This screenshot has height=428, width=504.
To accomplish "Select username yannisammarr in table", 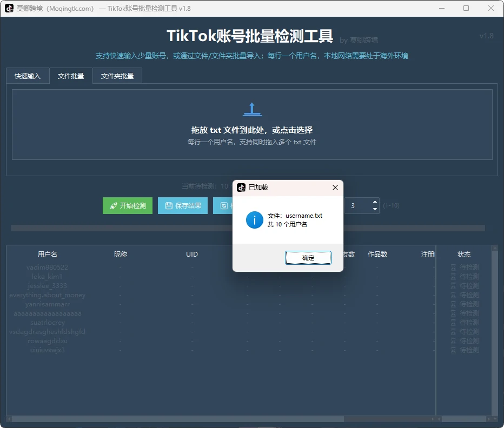I will coord(47,304).
